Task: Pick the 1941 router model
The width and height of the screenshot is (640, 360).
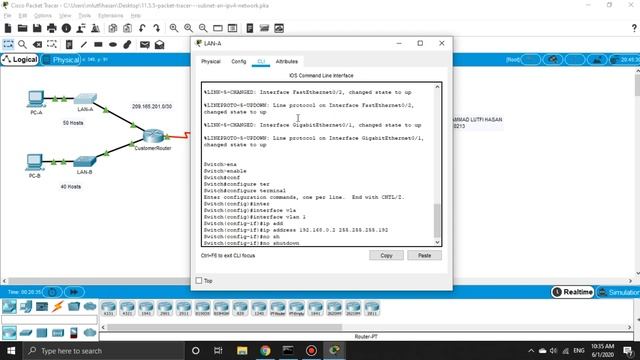Action: click(x=146, y=309)
